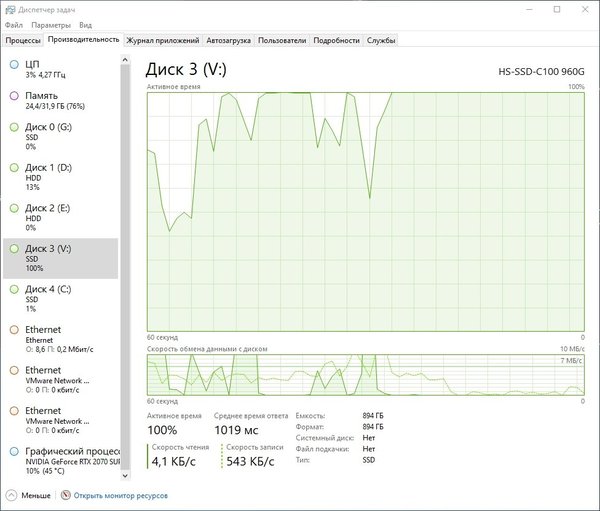Viewport: 600px width, 511px height.
Task: Click the disk transfer rate graph
Action: pyautogui.click(x=365, y=375)
